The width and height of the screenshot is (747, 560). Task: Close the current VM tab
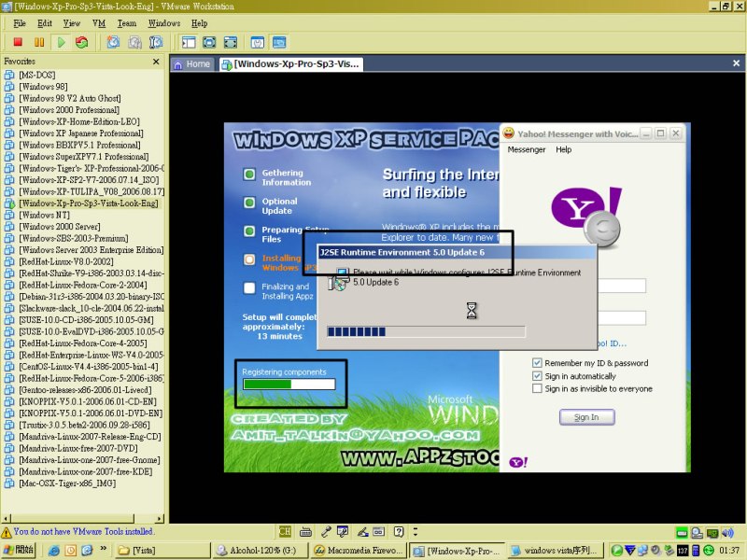click(736, 63)
